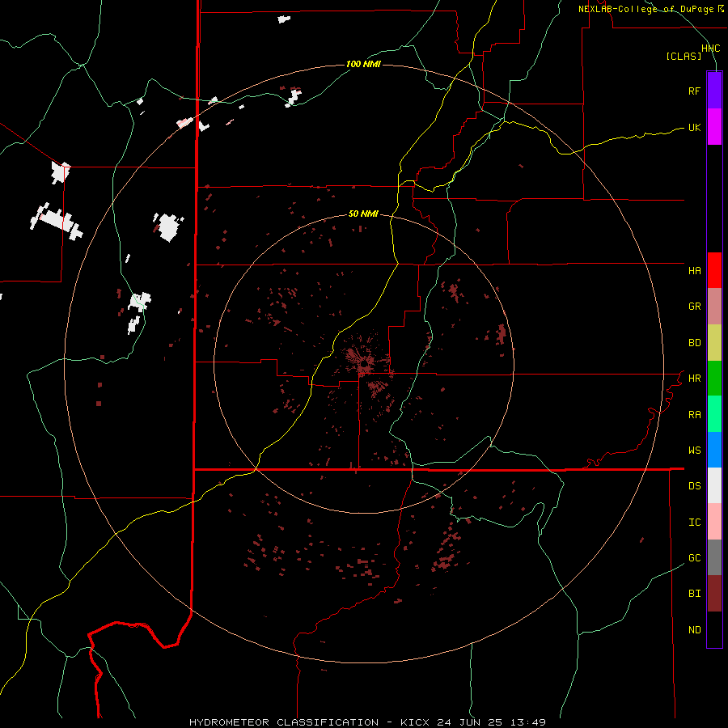Click the GR legend label
Image resolution: width=728 pixels, height=728 pixels.
click(x=694, y=307)
